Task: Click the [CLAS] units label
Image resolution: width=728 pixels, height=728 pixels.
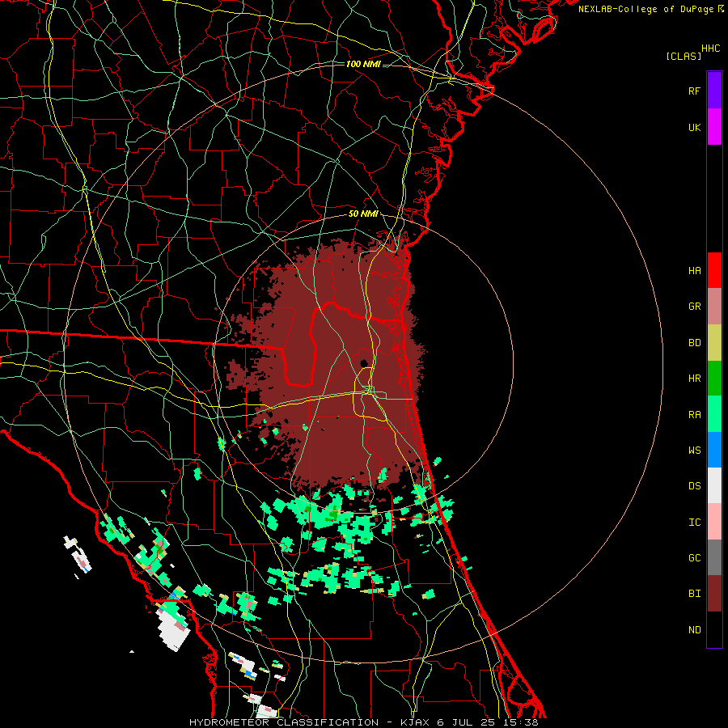Action: coord(684,56)
